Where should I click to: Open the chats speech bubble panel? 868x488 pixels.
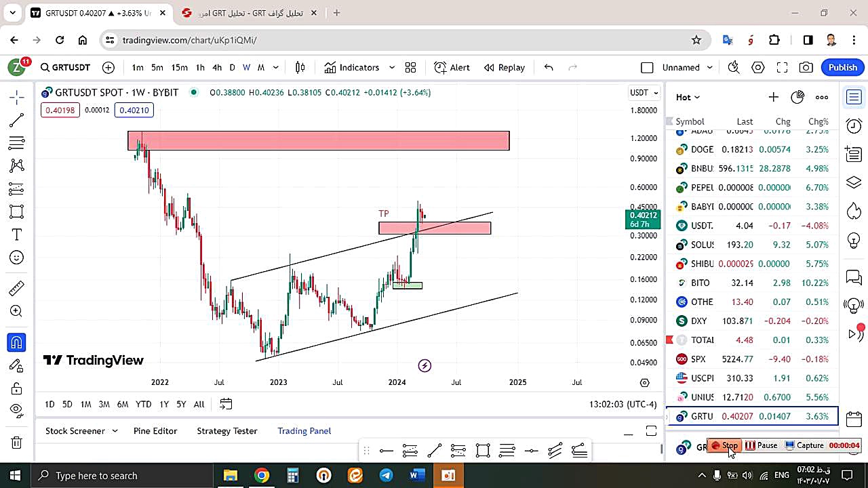tap(854, 277)
